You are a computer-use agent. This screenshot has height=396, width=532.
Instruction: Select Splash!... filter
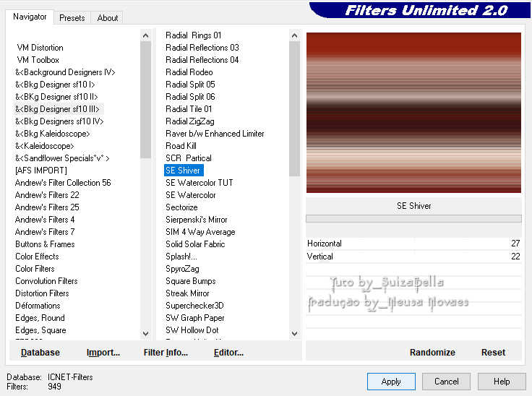[181, 257]
